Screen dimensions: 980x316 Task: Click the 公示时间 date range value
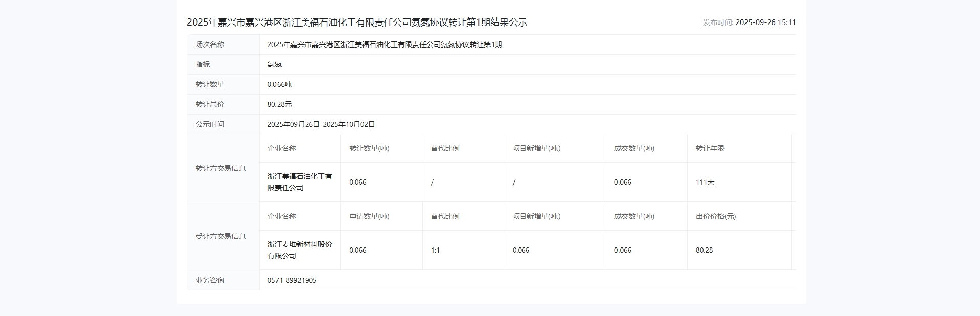[x=321, y=124]
